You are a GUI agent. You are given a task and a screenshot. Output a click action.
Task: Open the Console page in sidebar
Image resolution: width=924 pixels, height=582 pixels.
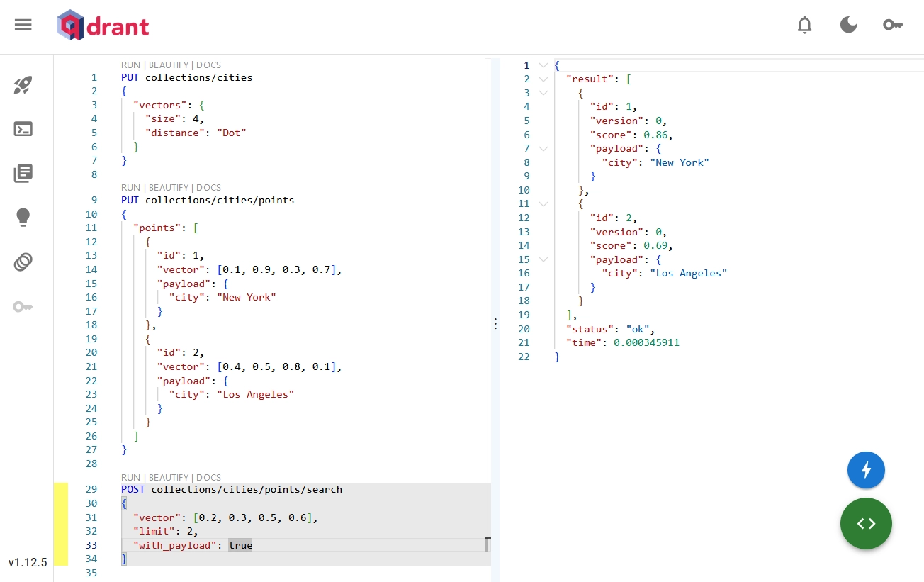coord(23,130)
